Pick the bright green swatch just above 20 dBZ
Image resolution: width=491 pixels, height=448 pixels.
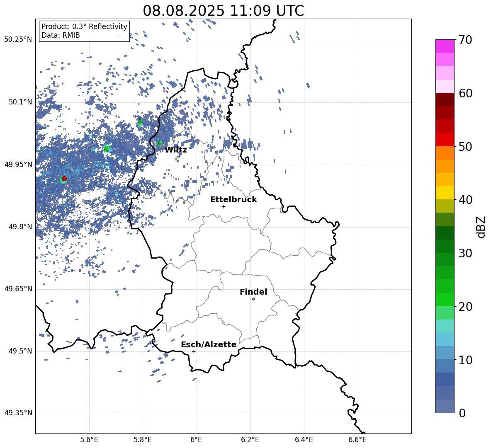445,299
